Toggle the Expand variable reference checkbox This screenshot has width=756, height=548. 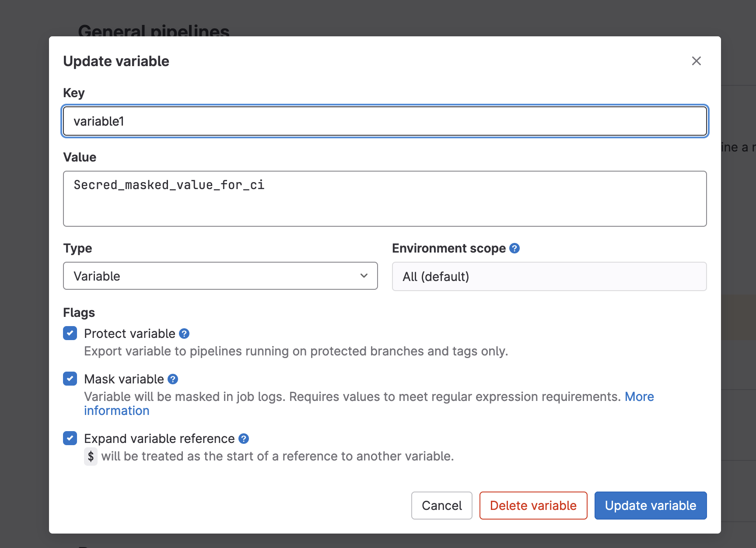click(x=70, y=438)
